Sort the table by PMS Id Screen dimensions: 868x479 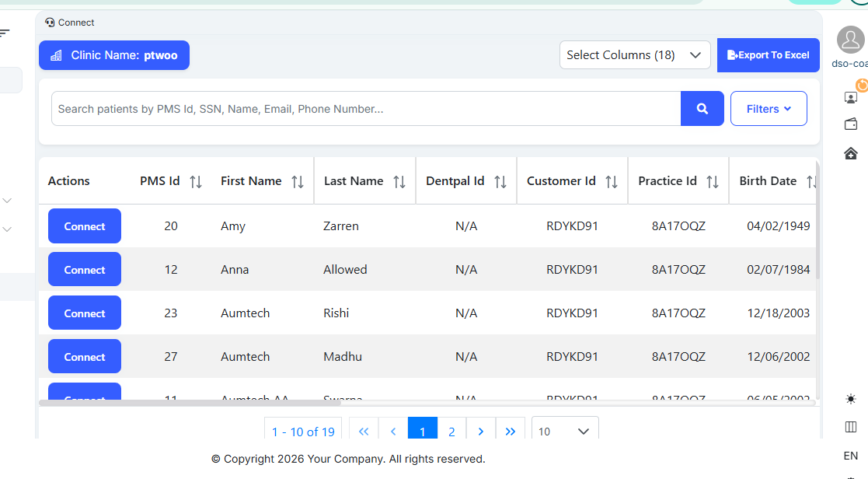196,182
